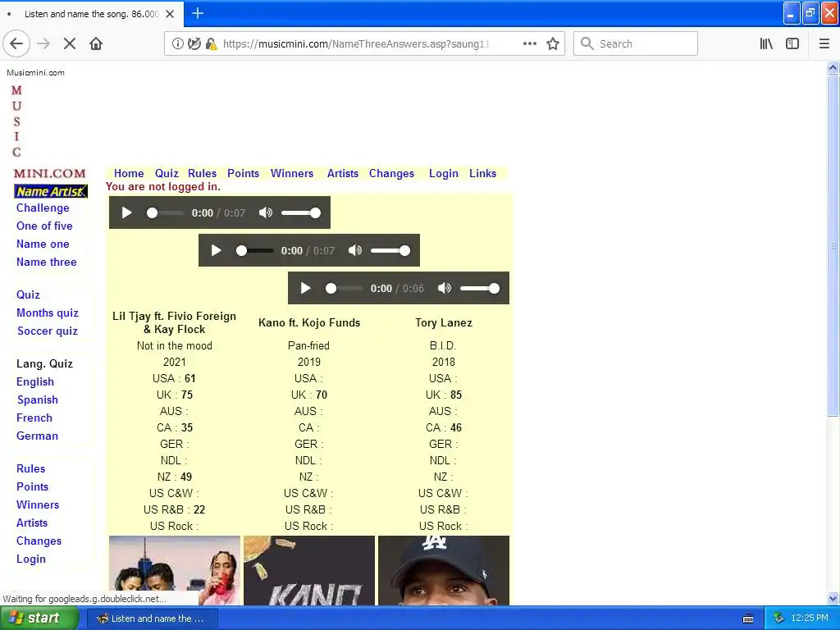Click the insecure lock warning icon
Image resolution: width=840 pixels, height=630 pixels.
click(x=211, y=43)
